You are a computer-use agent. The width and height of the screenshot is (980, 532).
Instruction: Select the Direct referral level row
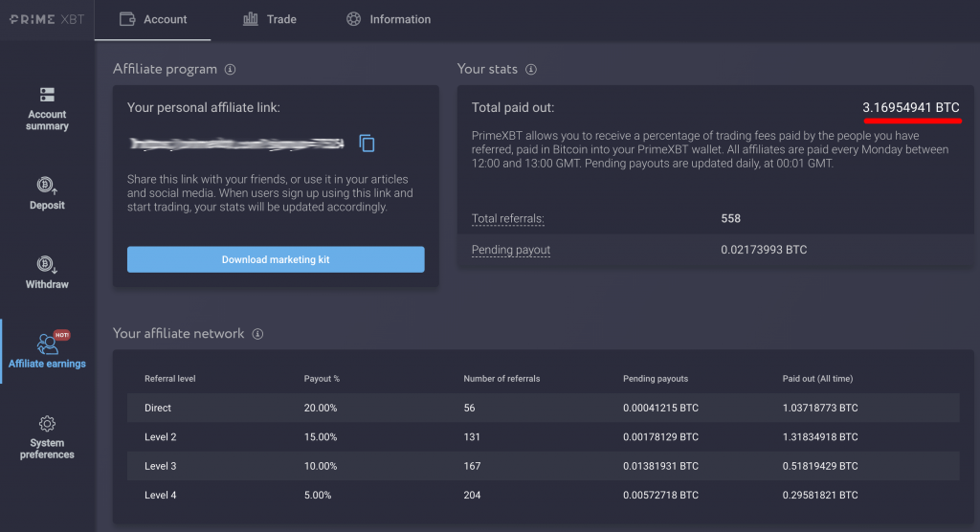coord(544,408)
